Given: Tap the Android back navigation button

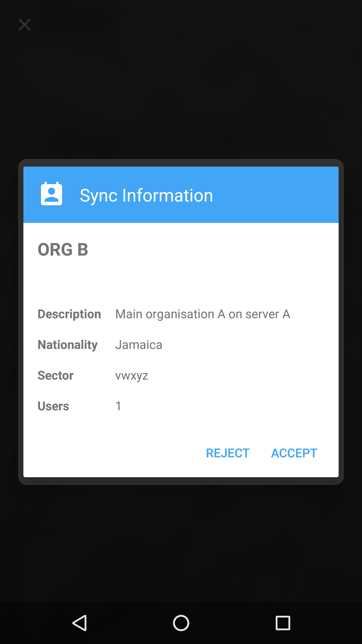Looking at the screenshot, I should click(80, 623).
